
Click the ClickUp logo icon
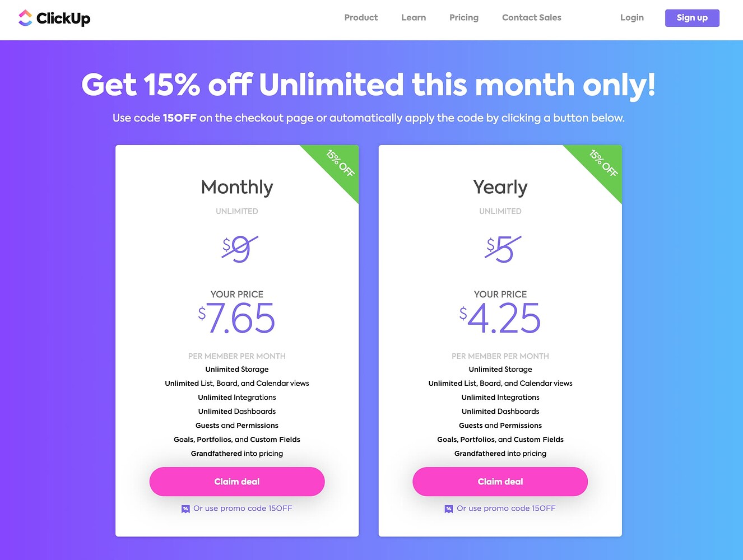coord(25,17)
